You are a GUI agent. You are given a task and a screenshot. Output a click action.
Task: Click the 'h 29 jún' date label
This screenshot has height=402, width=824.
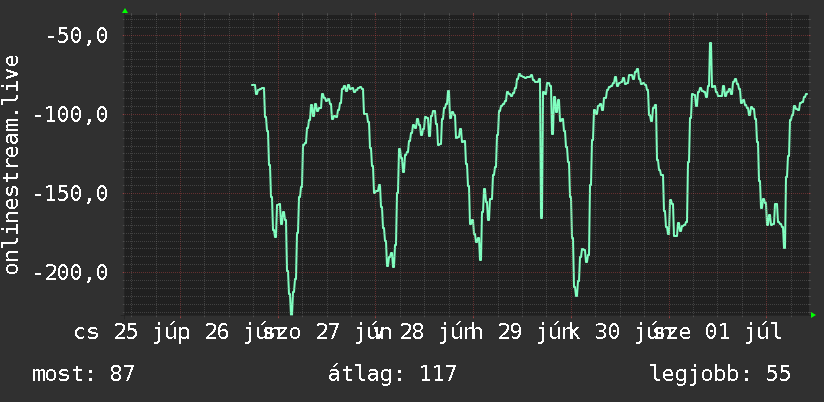coord(518,333)
